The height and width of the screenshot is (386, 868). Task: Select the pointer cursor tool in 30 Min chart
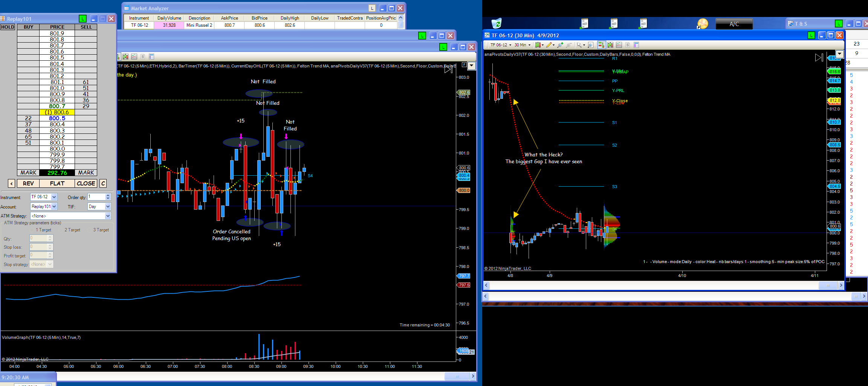pos(581,45)
